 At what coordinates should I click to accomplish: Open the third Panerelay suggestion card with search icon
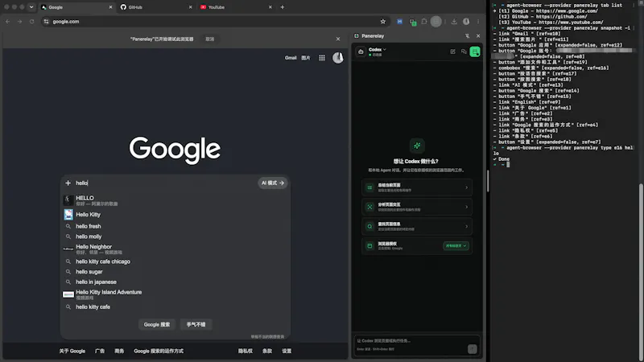417,226
